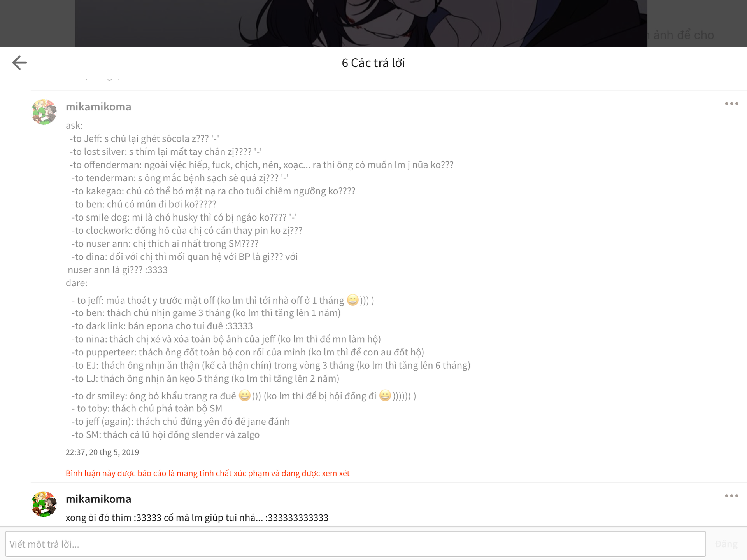Tap avatar beside the 'xong òi đó thím' comment

[44, 504]
